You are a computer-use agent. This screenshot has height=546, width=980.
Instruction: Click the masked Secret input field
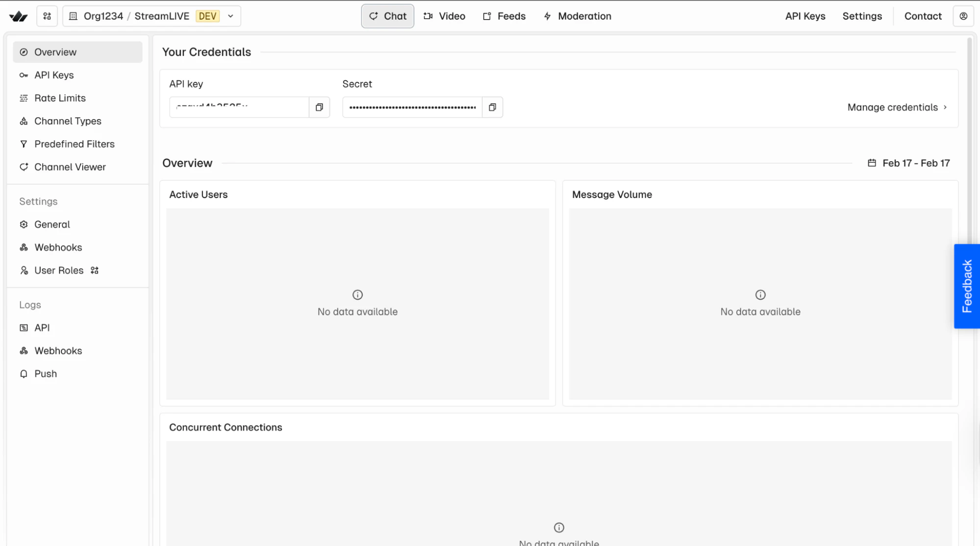coord(412,107)
